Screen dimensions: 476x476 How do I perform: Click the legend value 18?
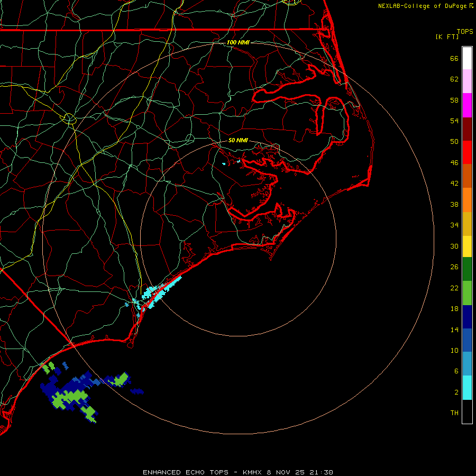(454, 309)
